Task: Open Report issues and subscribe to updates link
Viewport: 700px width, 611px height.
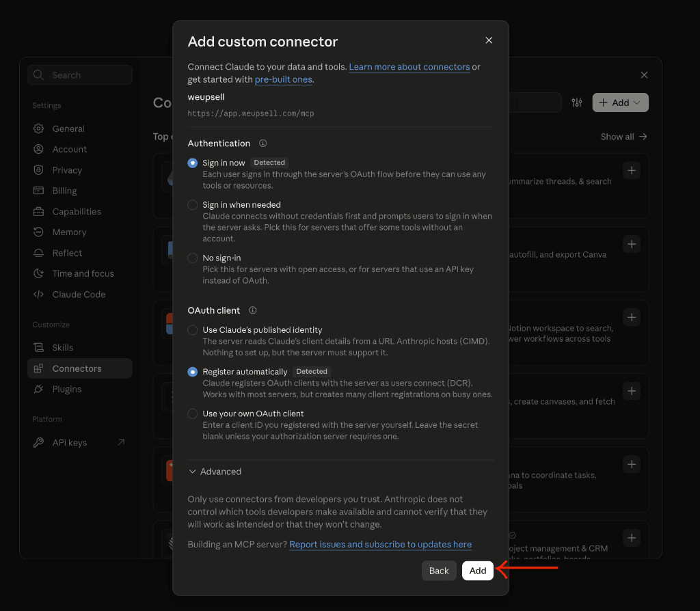Action: [380, 545]
